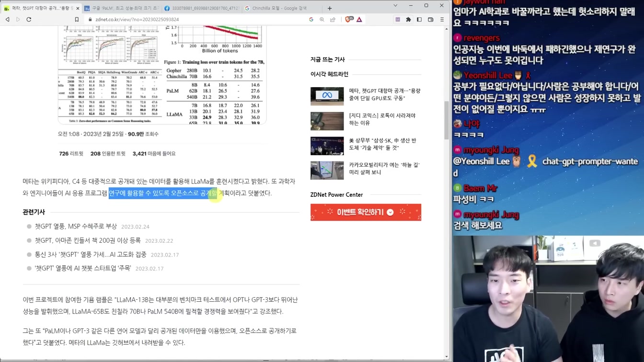Open the purple M extension icon

398,20
